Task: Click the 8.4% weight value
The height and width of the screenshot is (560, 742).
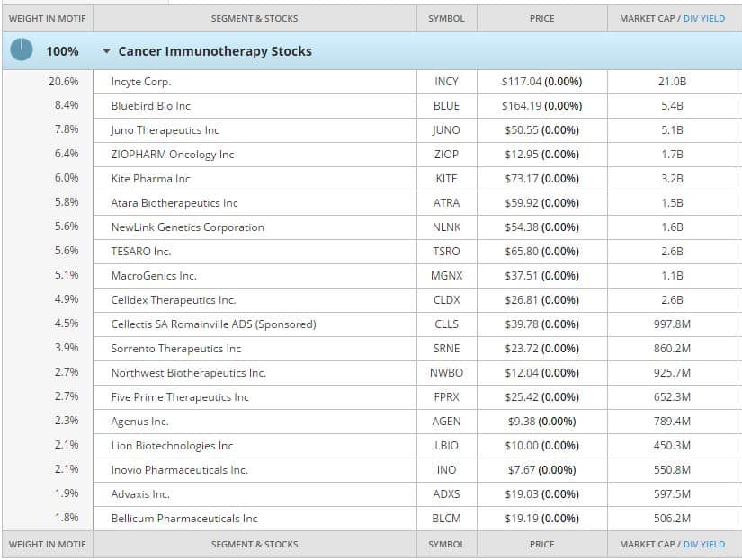Action: (x=67, y=105)
